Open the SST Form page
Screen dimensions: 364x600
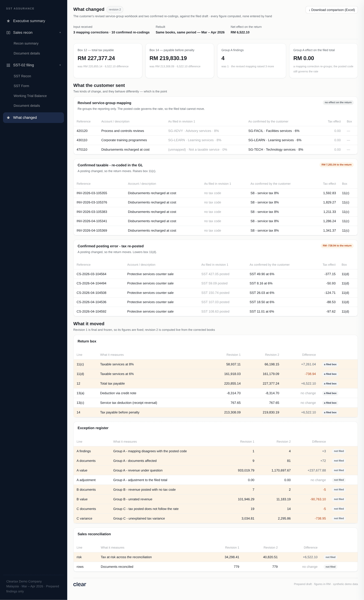tap(21, 86)
